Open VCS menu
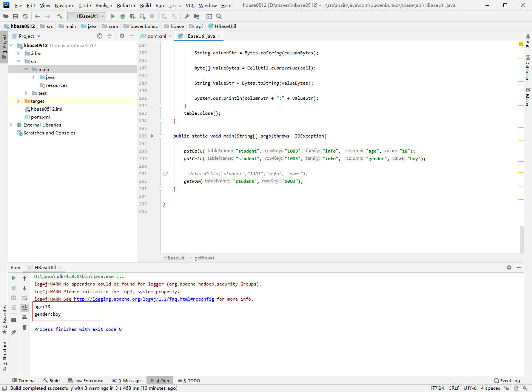 point(190,6)
